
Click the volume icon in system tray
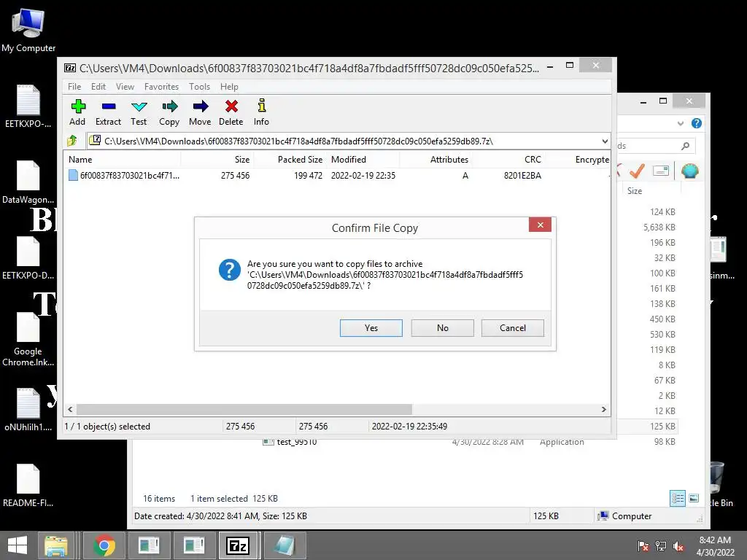(678, 546)
